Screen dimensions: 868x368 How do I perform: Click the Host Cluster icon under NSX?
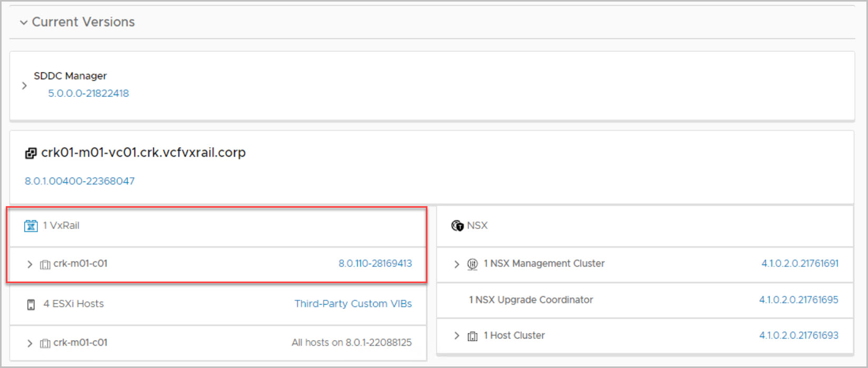pyautogui.click(x=473, y=336)
